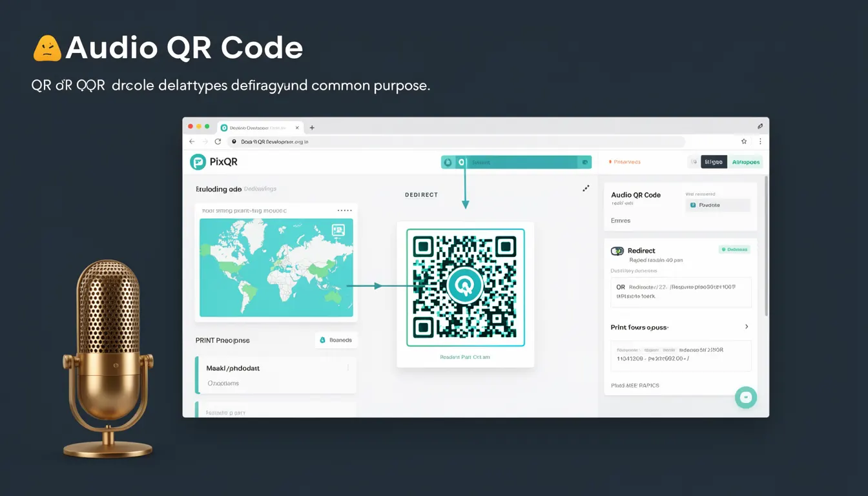Click the browser forward arrow

(x=205, y=141)
